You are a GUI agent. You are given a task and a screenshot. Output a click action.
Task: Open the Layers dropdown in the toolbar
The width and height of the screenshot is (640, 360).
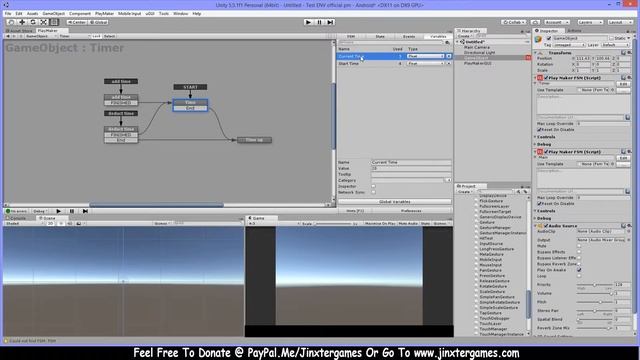[x=590, y=22]
